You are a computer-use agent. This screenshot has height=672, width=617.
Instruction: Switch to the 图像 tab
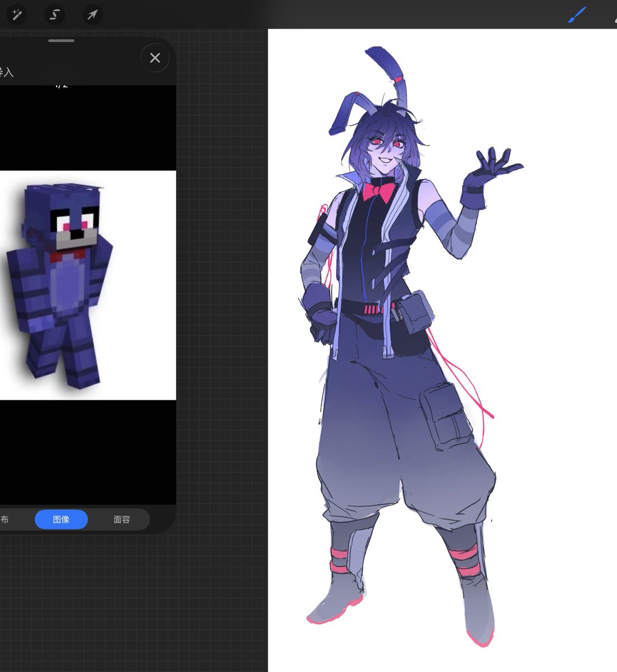[x=61, y=520]
